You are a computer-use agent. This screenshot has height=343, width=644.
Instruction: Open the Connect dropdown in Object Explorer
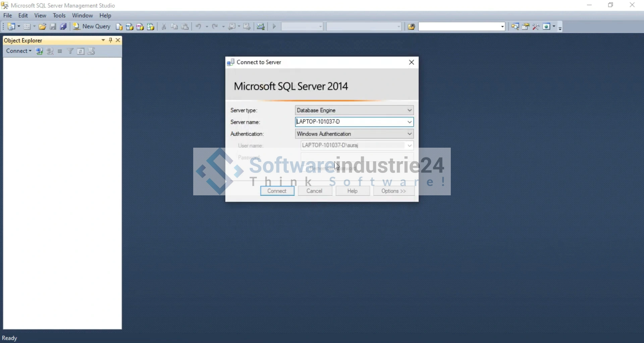[x=19, y=51]
